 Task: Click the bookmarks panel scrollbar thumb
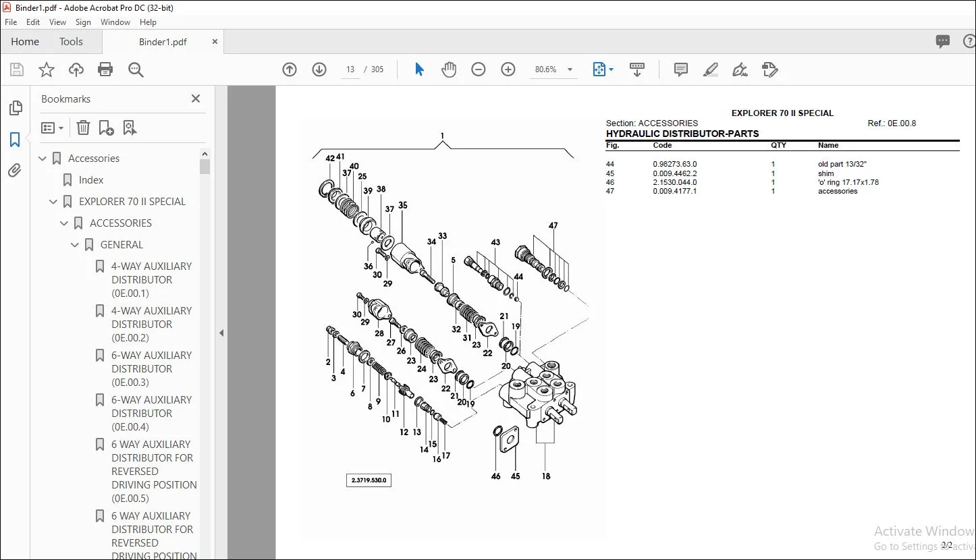click(x=205, y=167)
